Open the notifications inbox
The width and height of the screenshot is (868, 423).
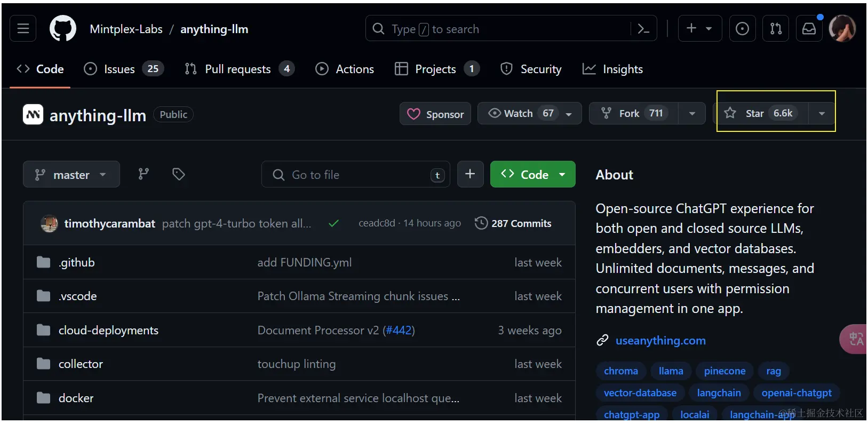(x=809, y=28)
